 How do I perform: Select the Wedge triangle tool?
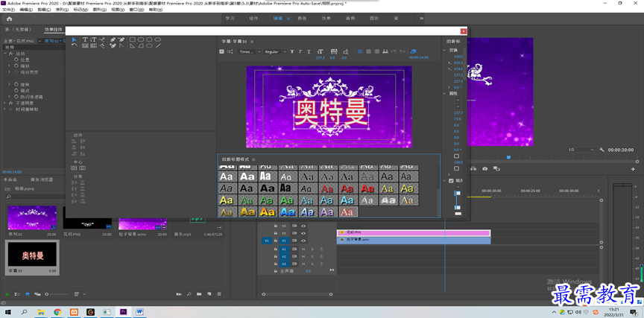[133, 46]
